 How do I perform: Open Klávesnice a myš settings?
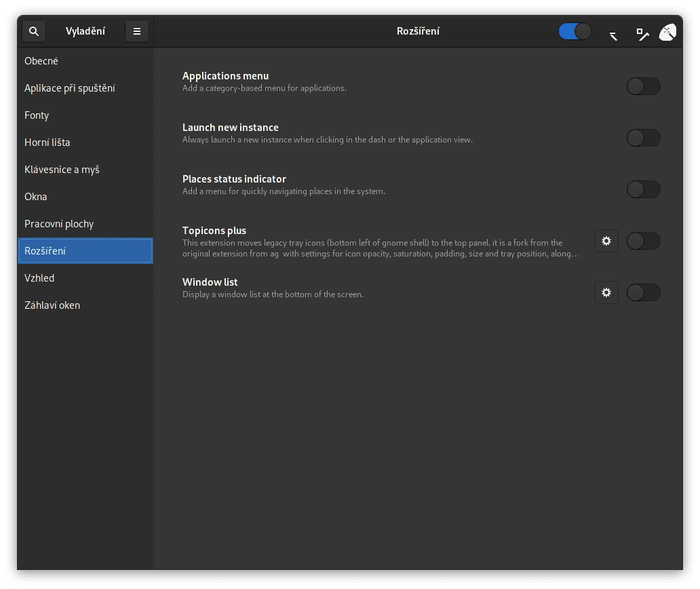point(62,170)
